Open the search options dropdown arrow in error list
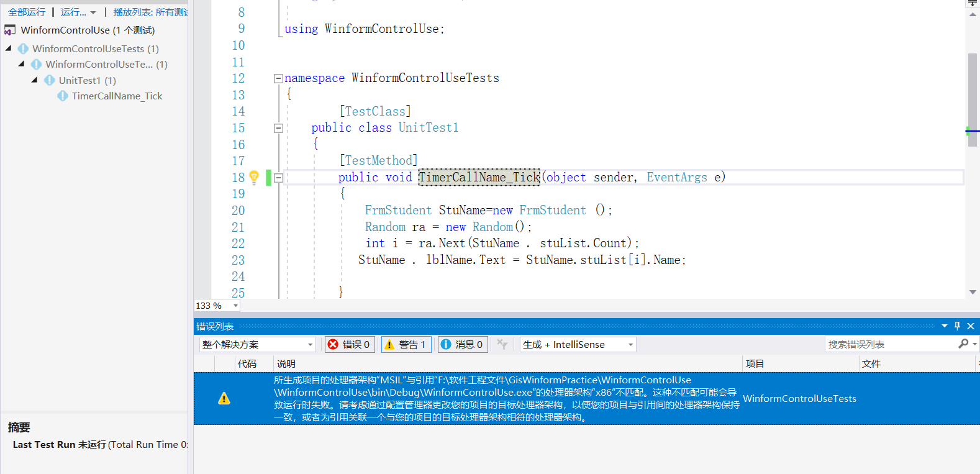The height and width of the screenshot is (474, 980). pyautogui.click(x=974, y=344)
